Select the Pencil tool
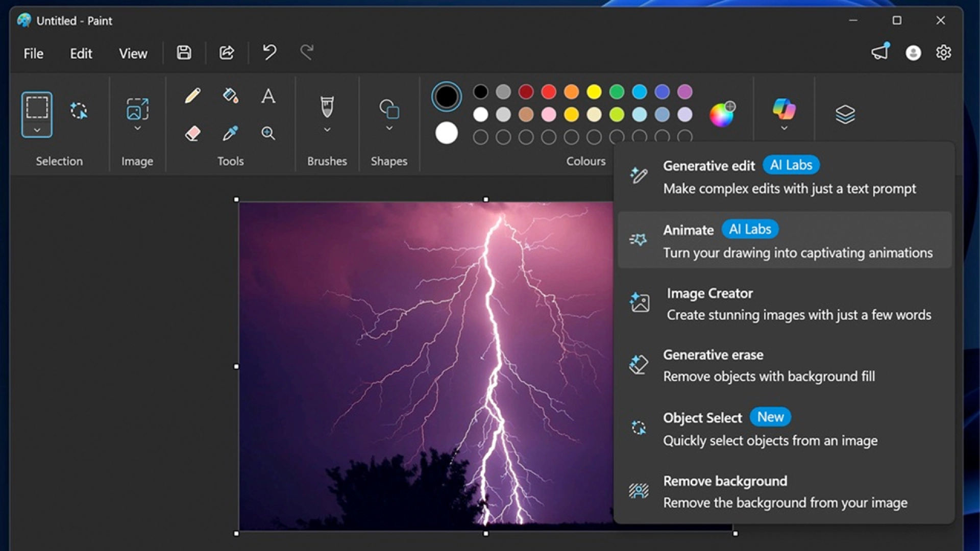This screenshot has width=980, height=551. [x=193, y=95]
